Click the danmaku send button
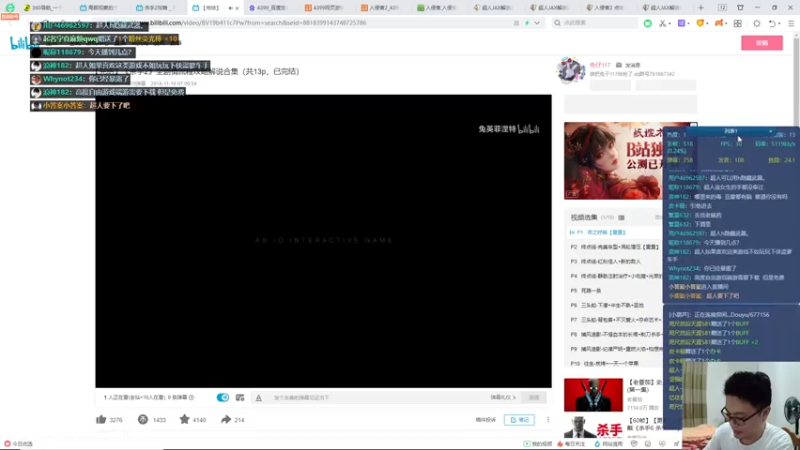 tap(534, 397)
